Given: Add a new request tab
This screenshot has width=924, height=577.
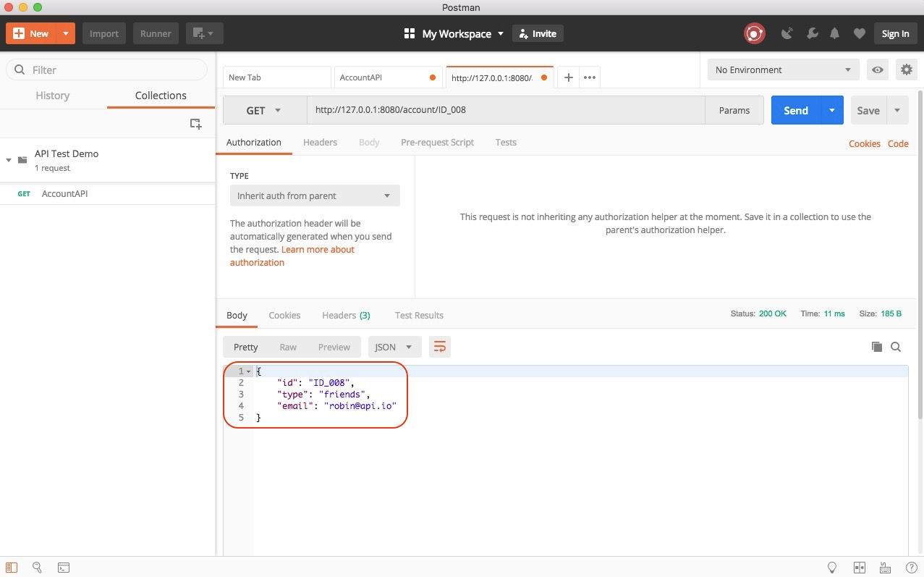Looking at the screenshot, I should [569, 77].
